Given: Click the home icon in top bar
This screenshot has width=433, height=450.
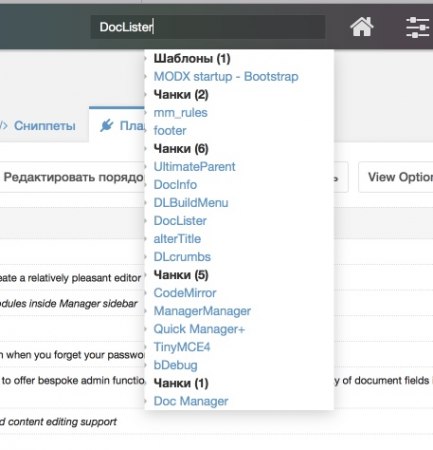Looking at the screenshot, I should point(362,27).
